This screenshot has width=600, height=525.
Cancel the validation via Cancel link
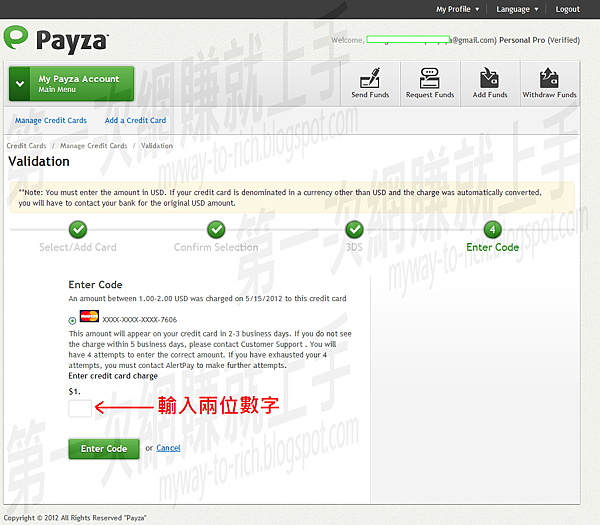pyautogui.click(x=168, y=448)
